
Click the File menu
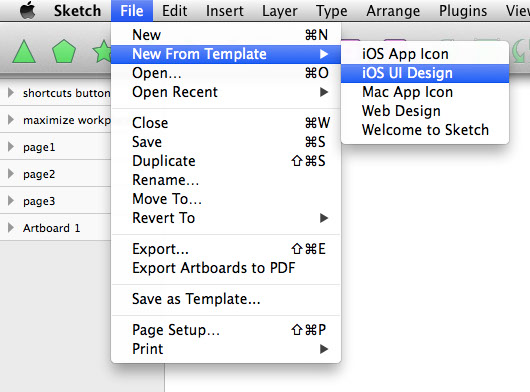132,11
